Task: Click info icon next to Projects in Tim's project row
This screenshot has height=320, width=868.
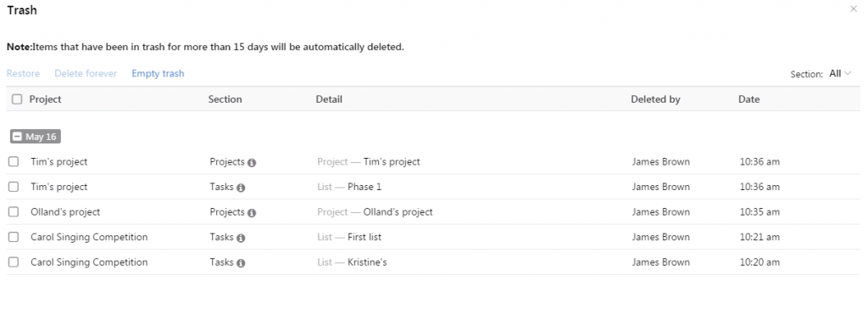Action: [x=252, y=163]
